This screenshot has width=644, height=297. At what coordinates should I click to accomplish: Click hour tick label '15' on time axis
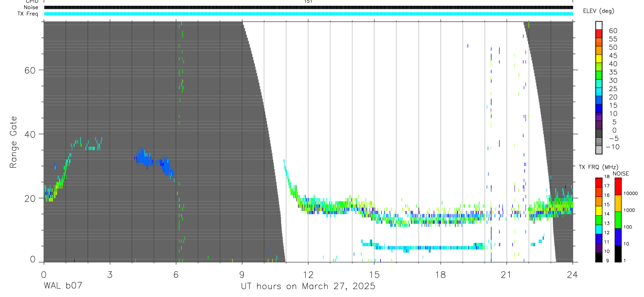[x=374, y=274]
